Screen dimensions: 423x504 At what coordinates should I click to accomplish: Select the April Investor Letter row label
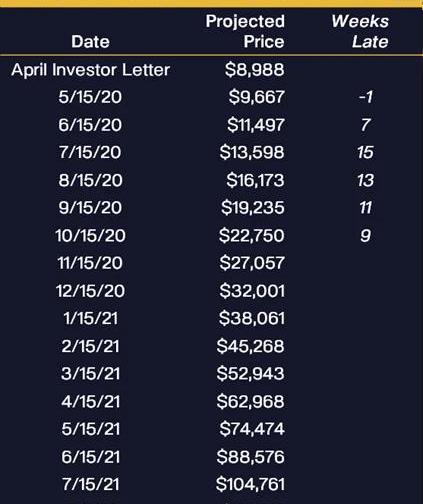coord(91,70)
